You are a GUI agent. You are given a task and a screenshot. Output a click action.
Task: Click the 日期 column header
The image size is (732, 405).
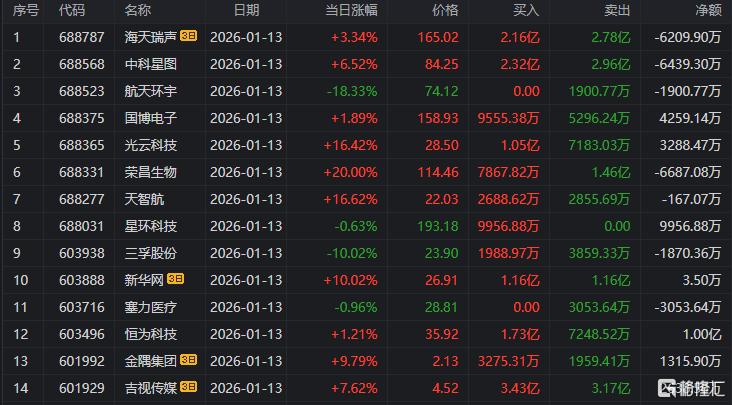[246, 10]
